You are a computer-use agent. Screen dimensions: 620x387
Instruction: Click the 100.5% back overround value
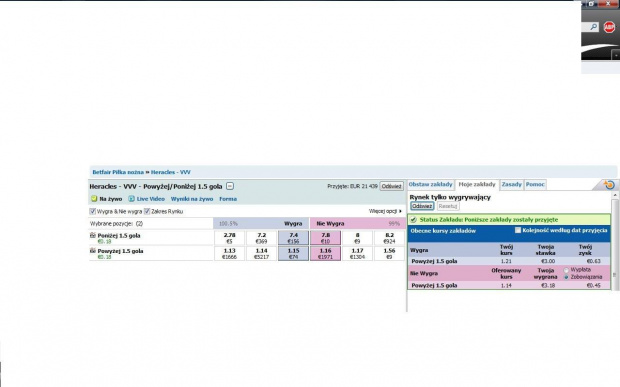point(228,224)
